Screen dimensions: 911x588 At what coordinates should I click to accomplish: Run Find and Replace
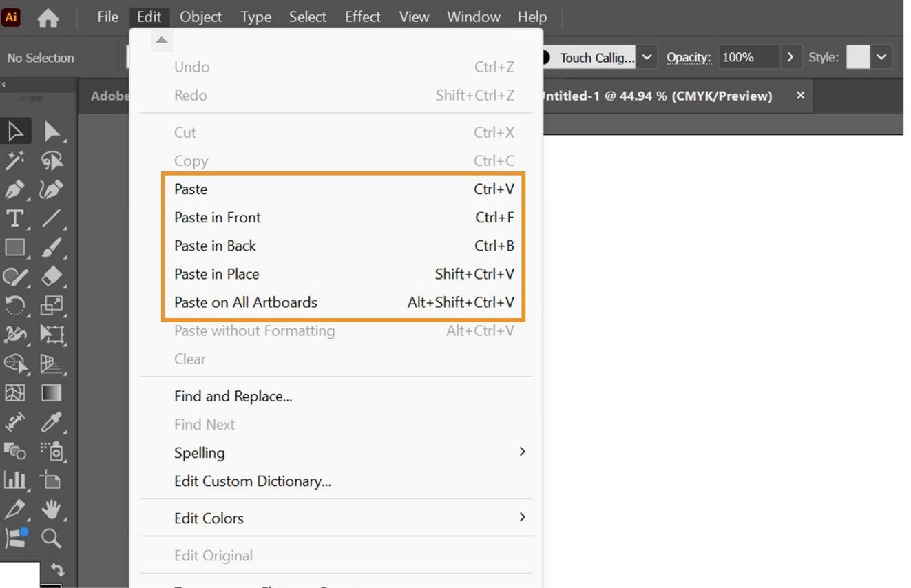[x=232, y=396]
